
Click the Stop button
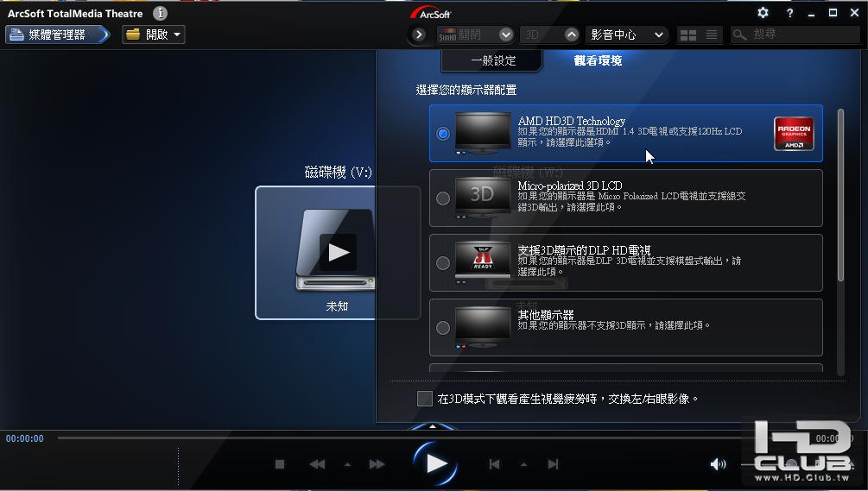click(x=280, y=464)
